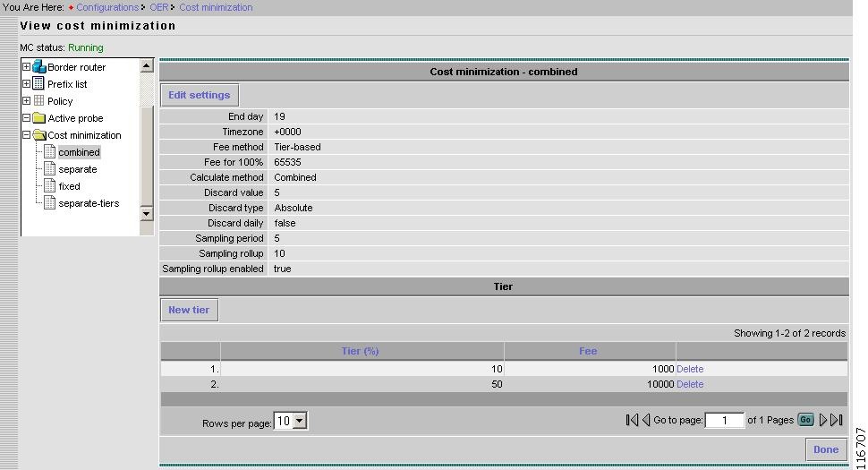Select the combined tree item
Image resolution: width=868 pixels, height=470 pixels.
point(79,152)
